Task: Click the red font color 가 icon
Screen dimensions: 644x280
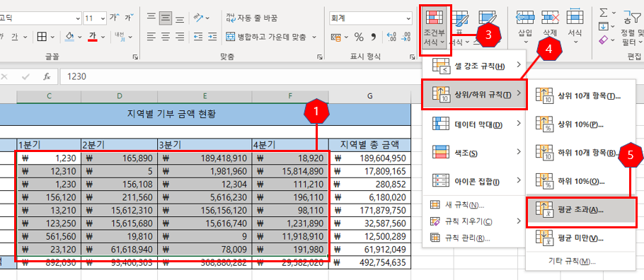Action: (93, 37)
